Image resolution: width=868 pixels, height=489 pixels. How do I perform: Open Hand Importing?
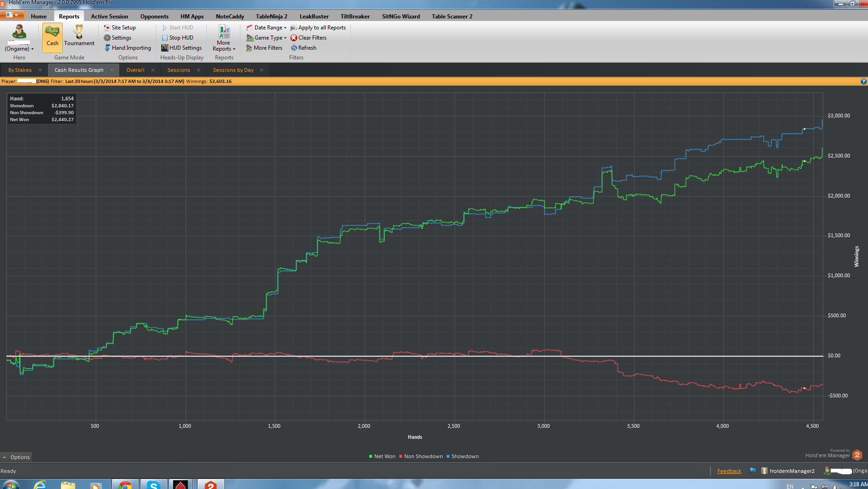tap(128, 48)
